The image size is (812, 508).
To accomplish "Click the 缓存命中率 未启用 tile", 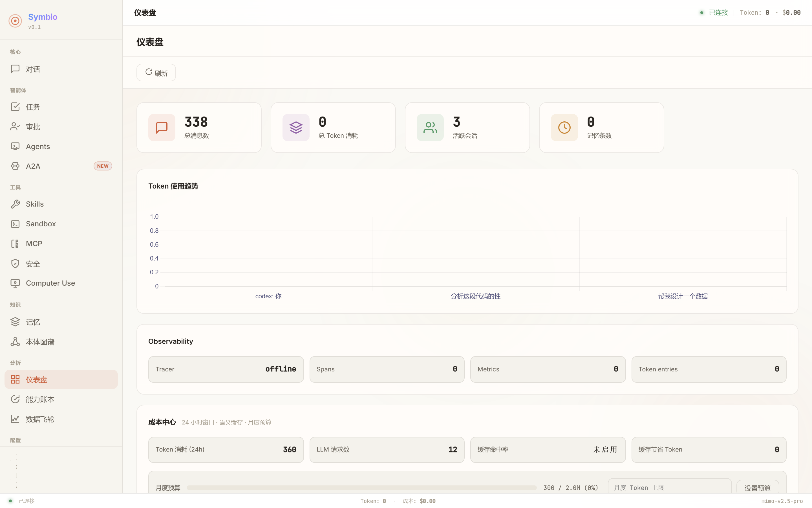I will tap(548, 450).
